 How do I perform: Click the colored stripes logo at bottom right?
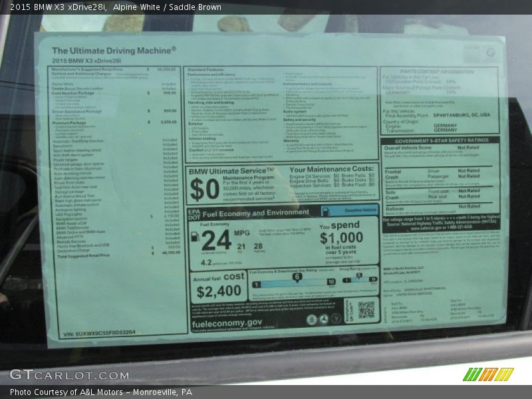[x=488, y=374]
